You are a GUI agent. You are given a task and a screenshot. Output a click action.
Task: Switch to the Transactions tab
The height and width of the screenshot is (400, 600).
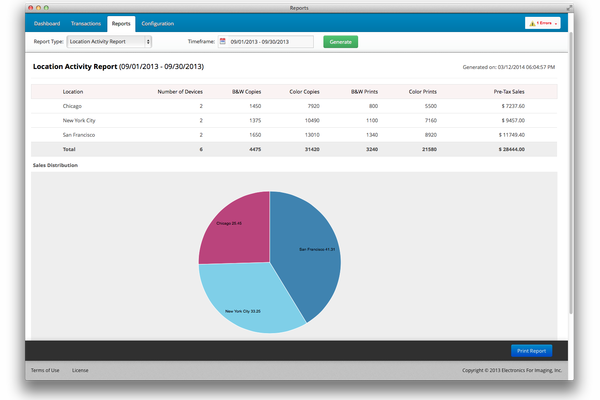pos(86,24)
